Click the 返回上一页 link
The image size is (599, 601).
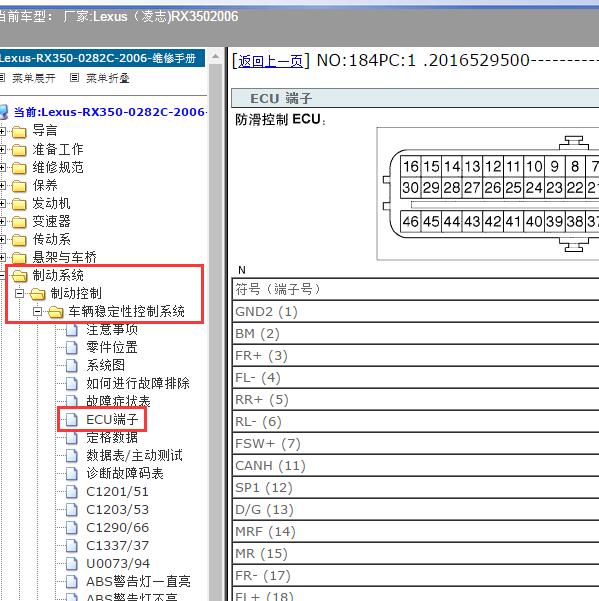(271, 61)
